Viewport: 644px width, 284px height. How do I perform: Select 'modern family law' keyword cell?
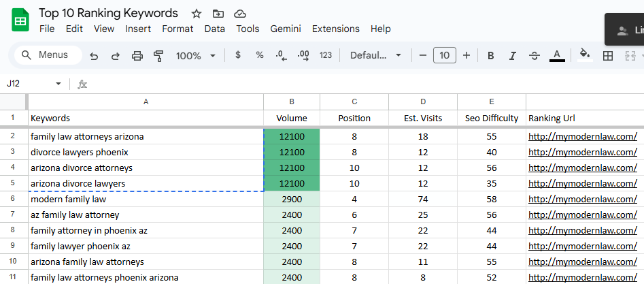pos(146,200)
